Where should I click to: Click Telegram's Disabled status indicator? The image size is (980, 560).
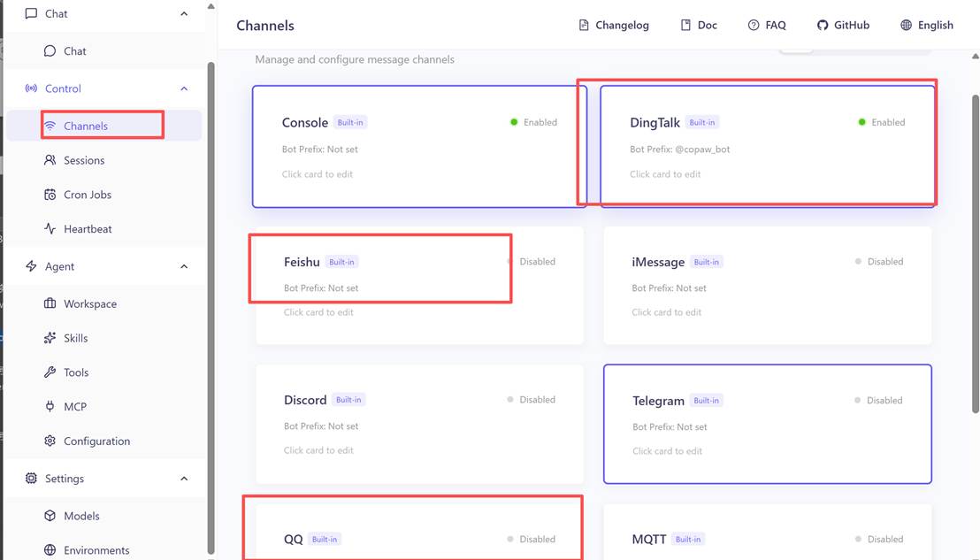(879, 400)
